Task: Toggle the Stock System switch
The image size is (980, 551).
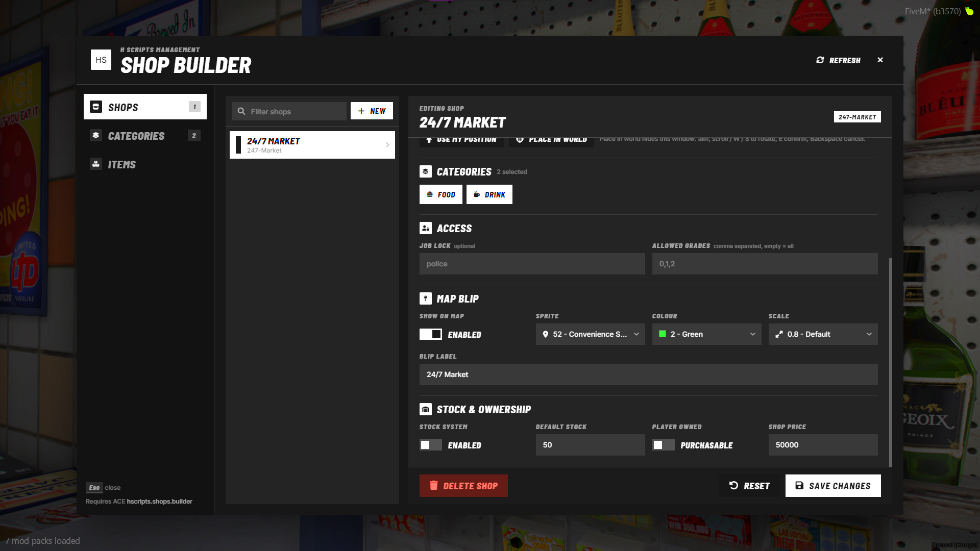Action: (x=431, y=445)
